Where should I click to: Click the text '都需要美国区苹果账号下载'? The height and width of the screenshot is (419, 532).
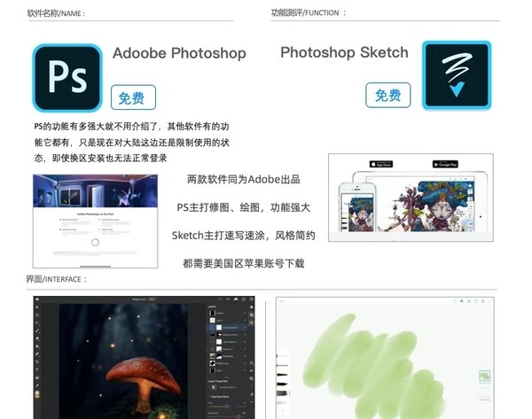pos(244,263)
